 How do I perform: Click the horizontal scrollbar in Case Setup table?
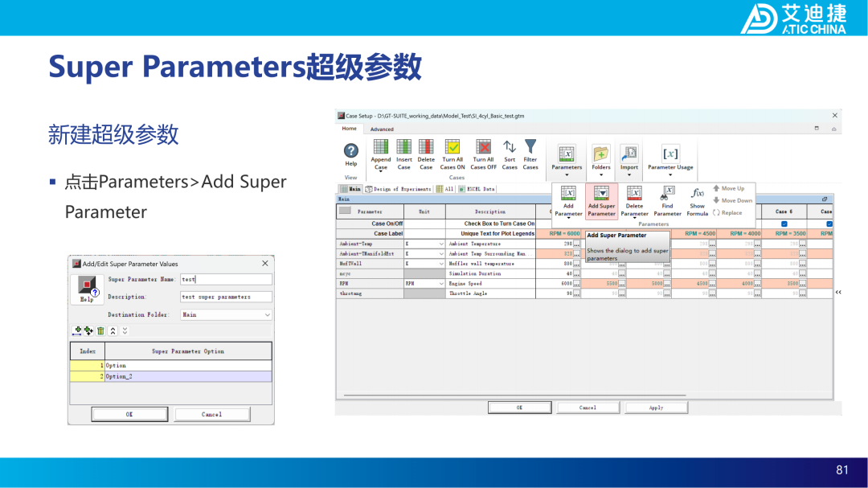[x=515, y=396]
